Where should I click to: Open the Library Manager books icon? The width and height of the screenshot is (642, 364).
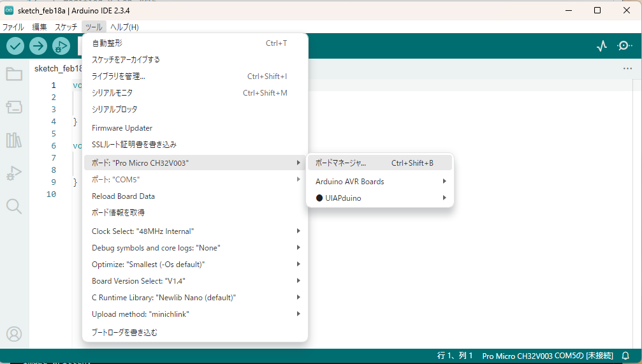[x=14, y=140]
